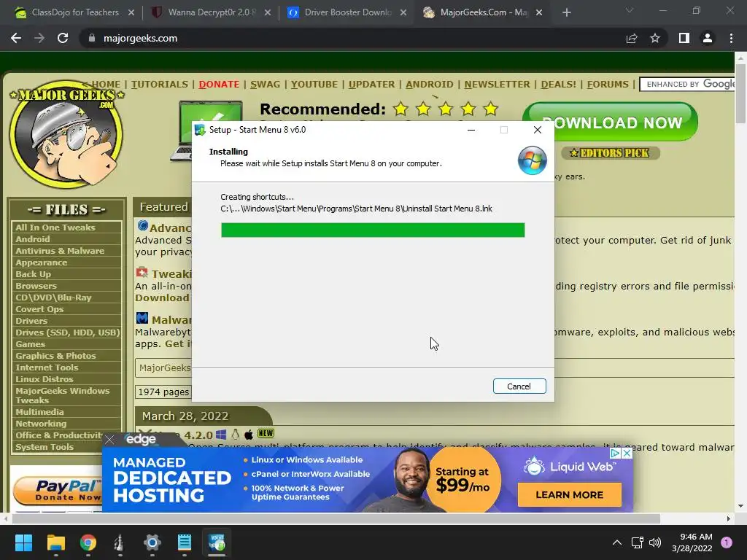The width and height of the screenshot is (747, 560).
Task: Open Chrome three-dot menu
Action: [x=731, y=38]
